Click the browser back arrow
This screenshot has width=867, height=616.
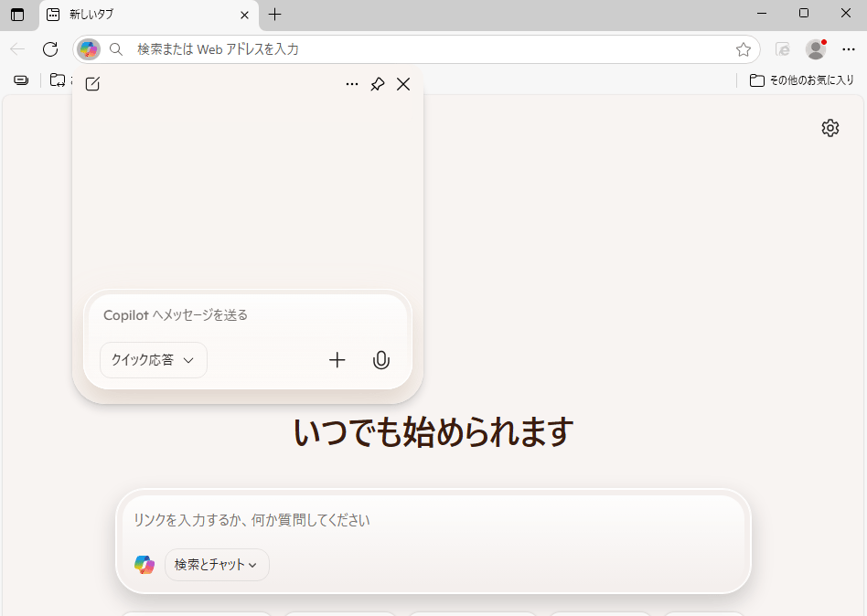[17, 49]
